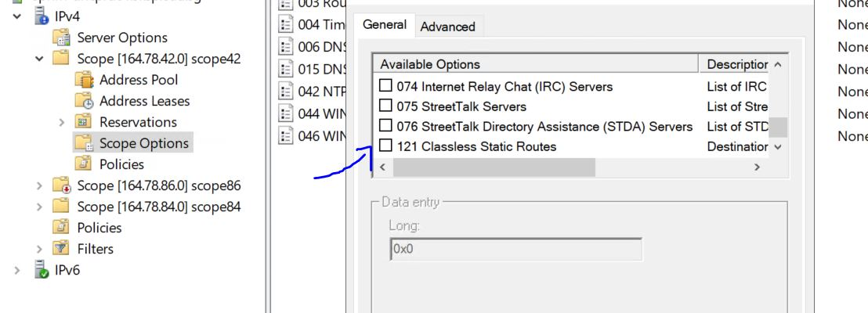Select Address Leases tree label
The height and width of the screenshot is (313, 868).
(144, 101)
